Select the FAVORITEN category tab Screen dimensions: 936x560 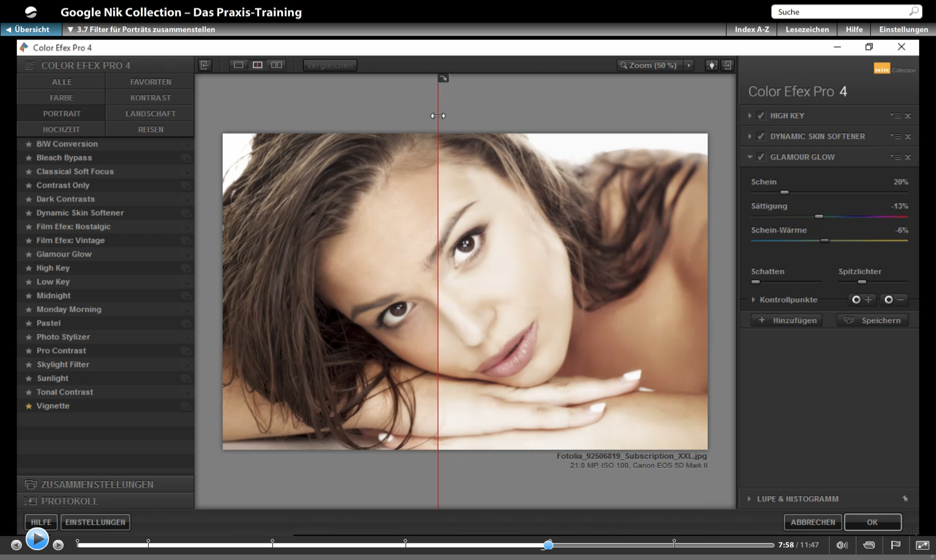150,82
